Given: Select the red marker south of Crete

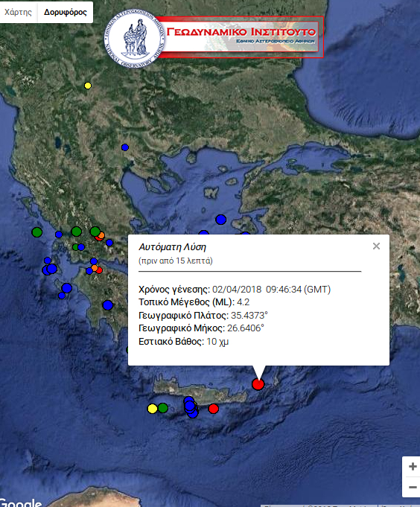Looking at the screenshot, I should 214,409.
